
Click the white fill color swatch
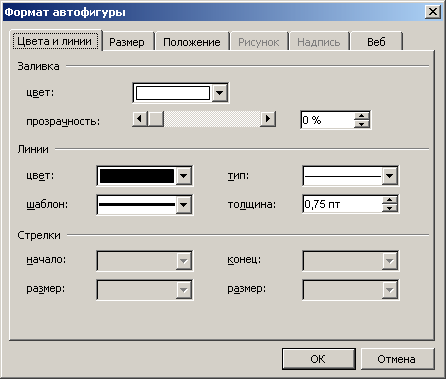[173, 93]
